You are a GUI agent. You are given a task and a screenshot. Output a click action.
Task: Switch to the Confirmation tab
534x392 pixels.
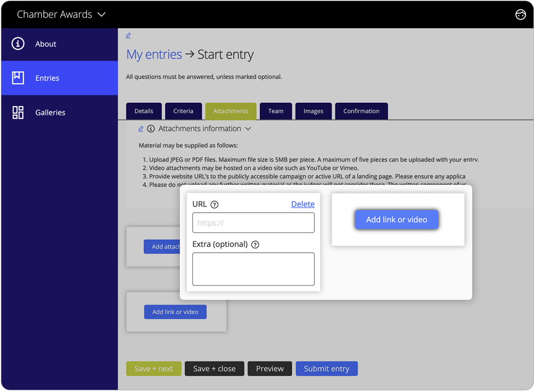pyautogui.click(x=361, y=111)
